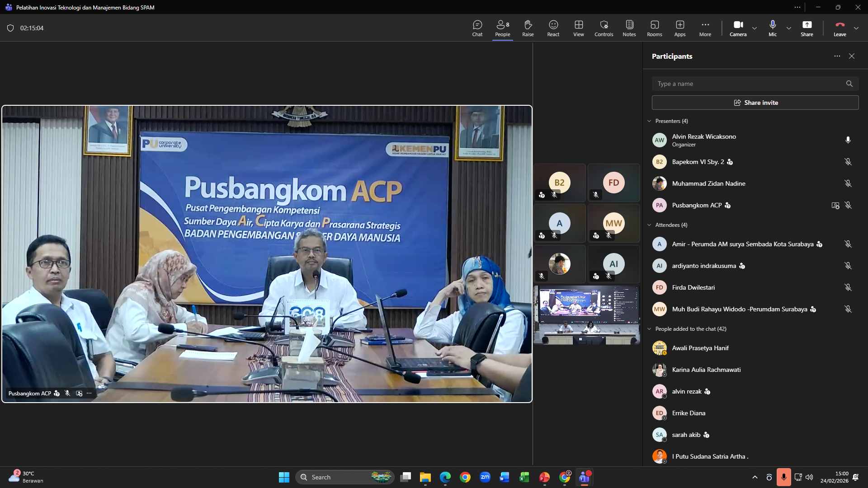The height and width of the screenshot is (488, 868).
Task: Open the React emoji menu
Action: pos(553,28)
